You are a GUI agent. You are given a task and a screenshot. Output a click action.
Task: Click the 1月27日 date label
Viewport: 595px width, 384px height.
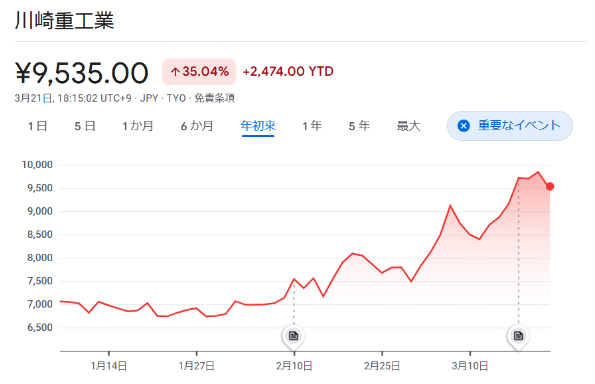click(x=197, y=366)
